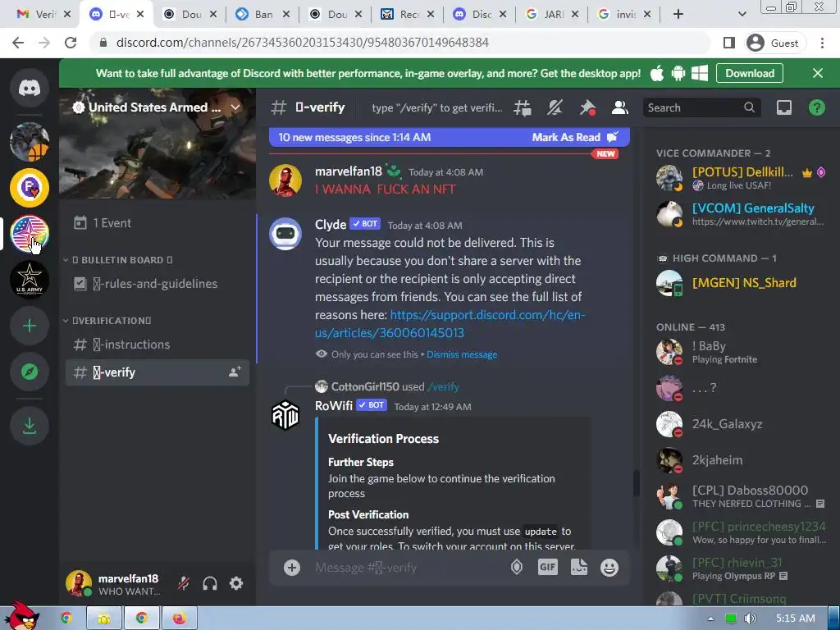Open the Nitro gift icon
The width and height of the screenshot is (840, 630).
[x=517, y=567]
